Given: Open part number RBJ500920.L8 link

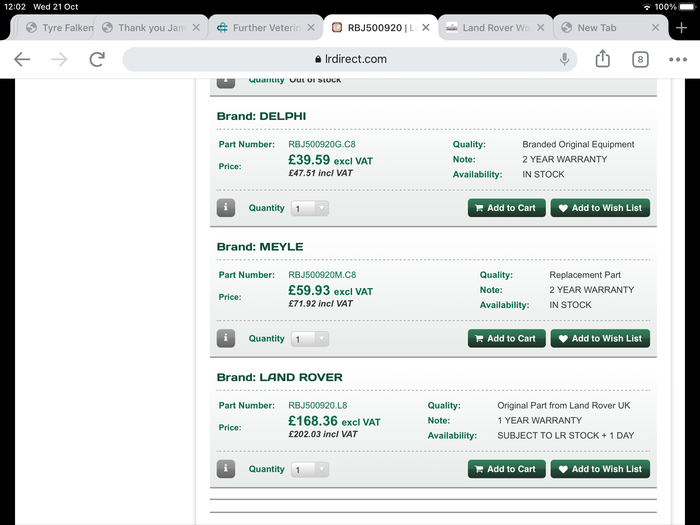Looking at the screenshot, I should click(x=317, y=405).
